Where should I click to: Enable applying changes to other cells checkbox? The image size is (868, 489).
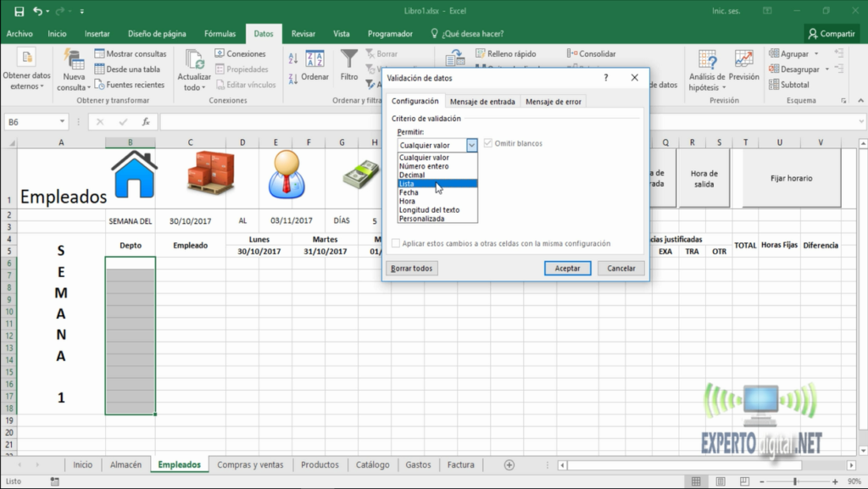394,242
